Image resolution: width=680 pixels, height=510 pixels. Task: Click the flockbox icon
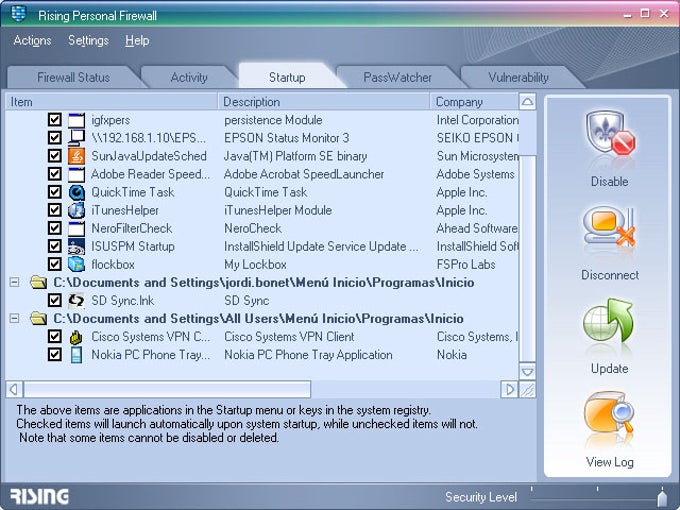coord(76,265)
